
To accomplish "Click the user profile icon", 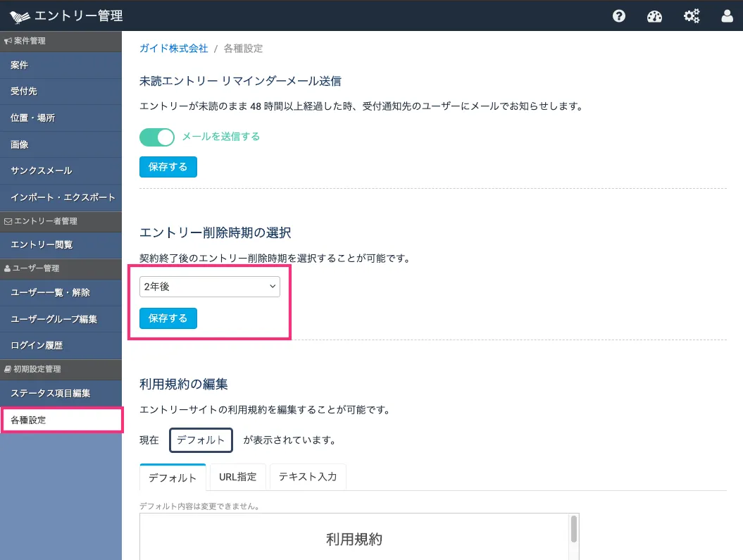I will (x=728, y=15).
